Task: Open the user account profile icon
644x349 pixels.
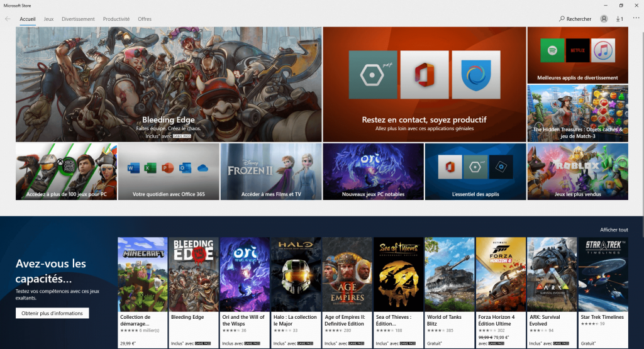Action: pyautogui.click(x=604, y=19)
